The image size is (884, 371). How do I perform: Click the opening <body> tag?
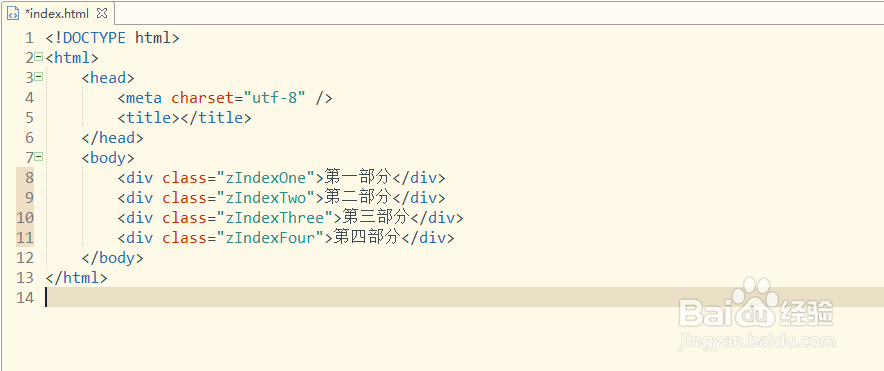click(108, 158)
